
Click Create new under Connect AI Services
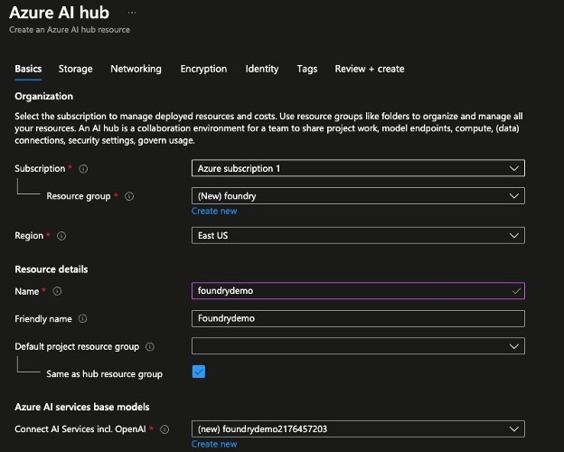pos(214,444)
